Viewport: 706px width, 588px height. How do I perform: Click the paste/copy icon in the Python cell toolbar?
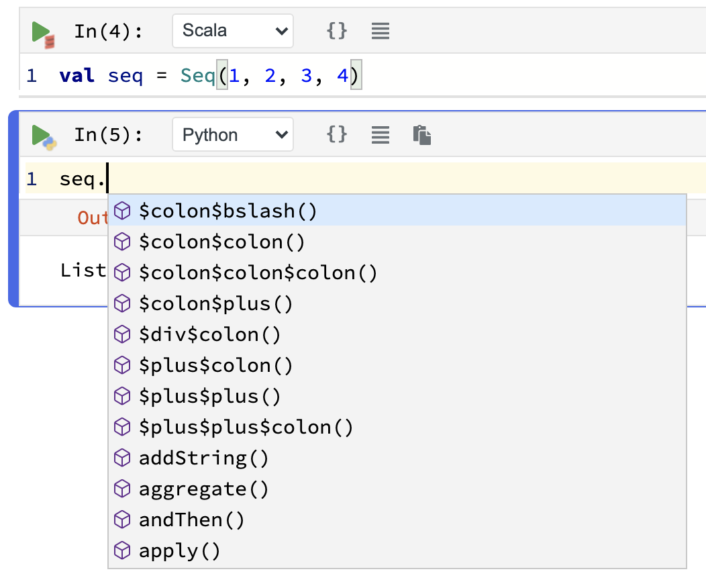[422, 134]
